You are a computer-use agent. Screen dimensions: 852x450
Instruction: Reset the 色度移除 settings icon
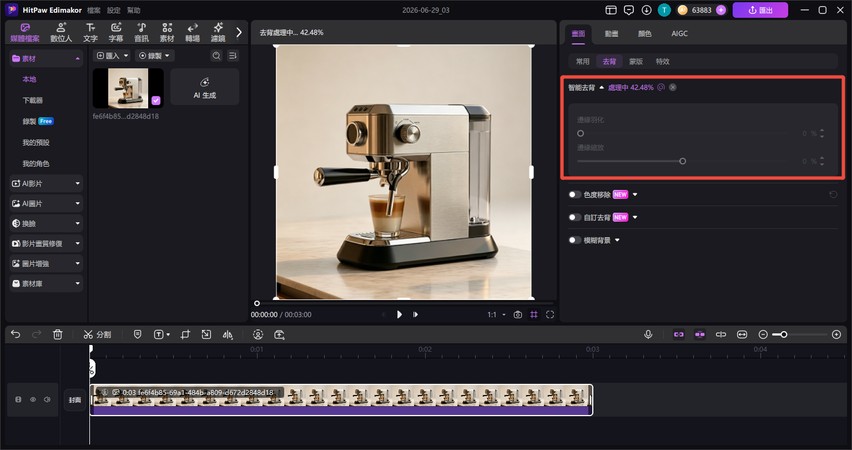pos(833,195)
